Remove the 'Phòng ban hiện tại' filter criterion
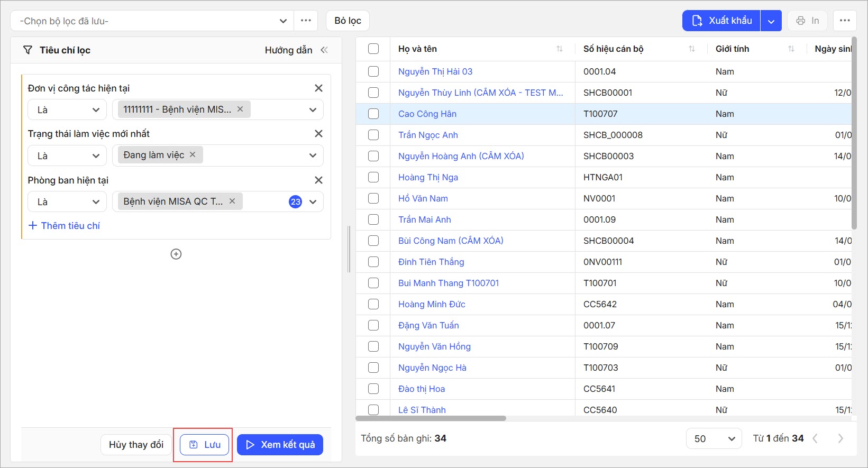The width and height of the screenshot is (868, 468). (x=318, y=180)
